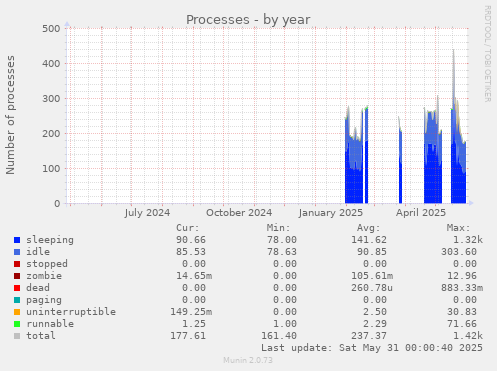
Task: Click the 'Last update' timestamp line
Action: [372, 348]
